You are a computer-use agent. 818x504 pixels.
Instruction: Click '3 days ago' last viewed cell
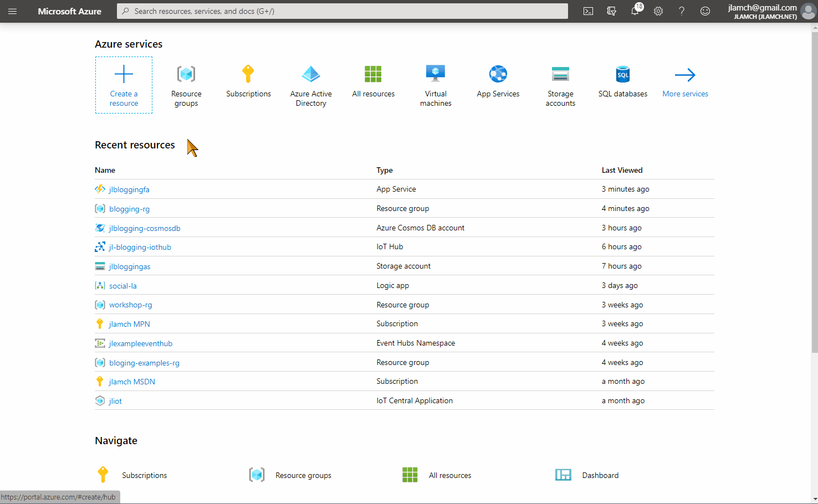[x=620, y=285]
